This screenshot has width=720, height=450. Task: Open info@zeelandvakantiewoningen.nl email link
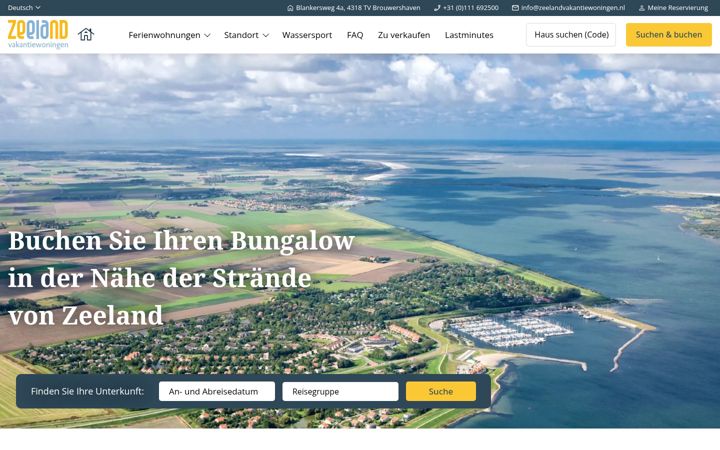(x=573, y=8)
